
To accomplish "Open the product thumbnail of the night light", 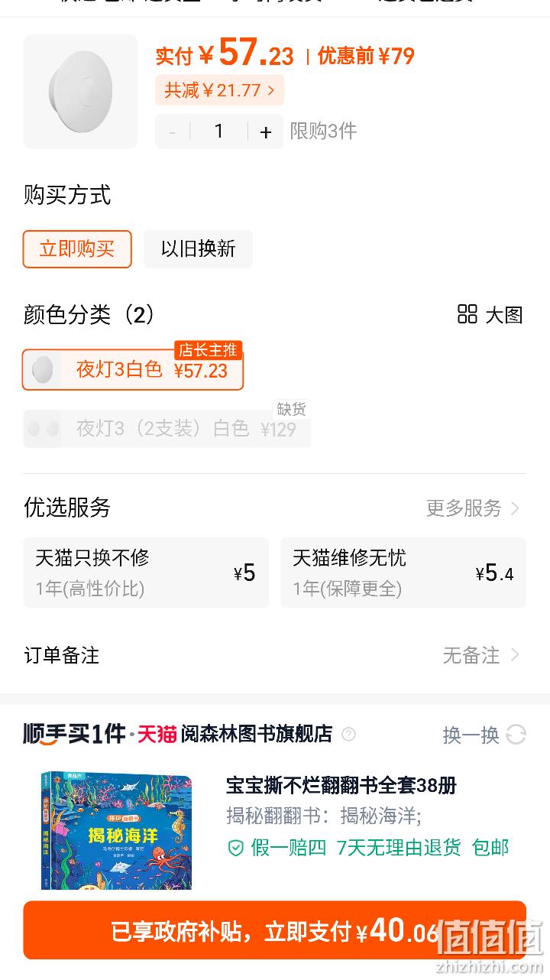I will 80,91.
